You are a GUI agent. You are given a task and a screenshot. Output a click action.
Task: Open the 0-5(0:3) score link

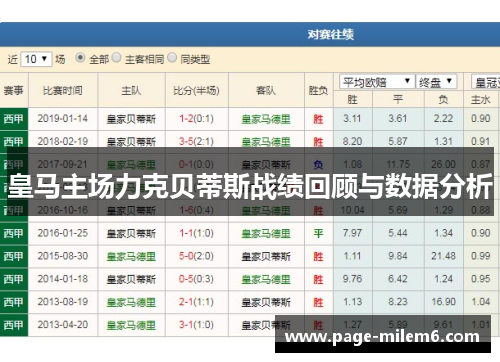tap(196, 279)
